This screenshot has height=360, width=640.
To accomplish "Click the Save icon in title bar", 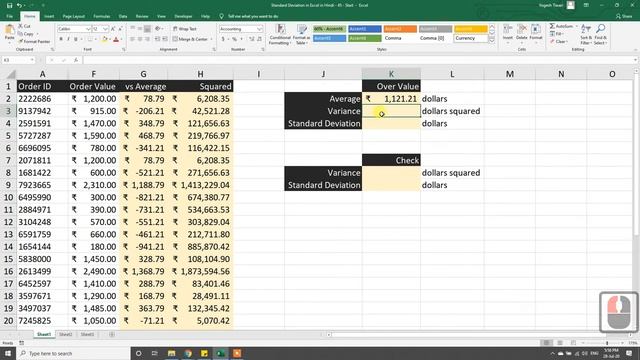I will click(9, 5).
